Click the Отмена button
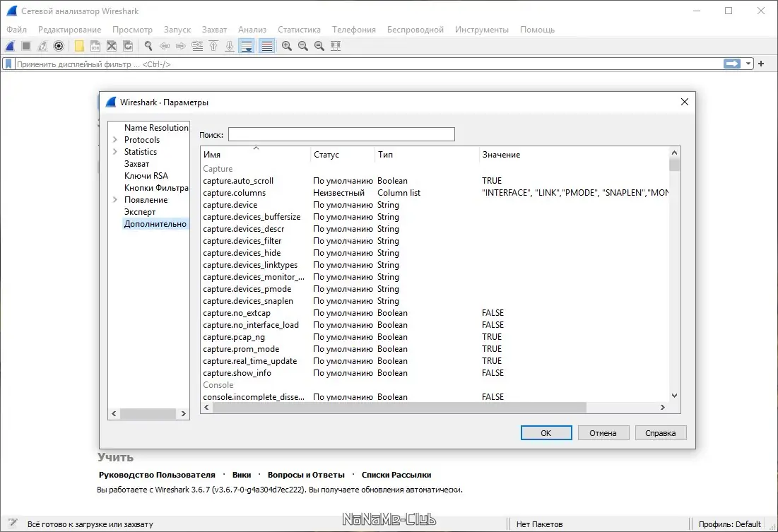 (603, 433)
